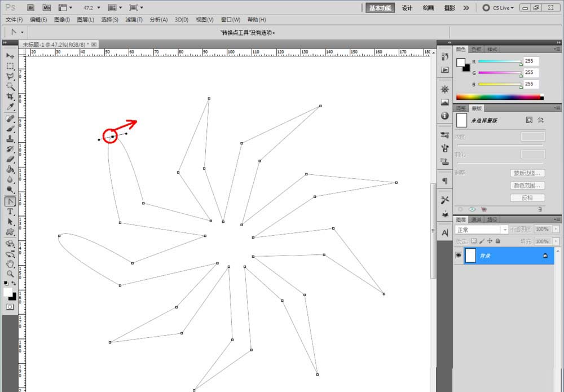Viewport: 564px width, 392px height.
Task: Open the Actions panel play icon
Action: click(x=445, y=70)
